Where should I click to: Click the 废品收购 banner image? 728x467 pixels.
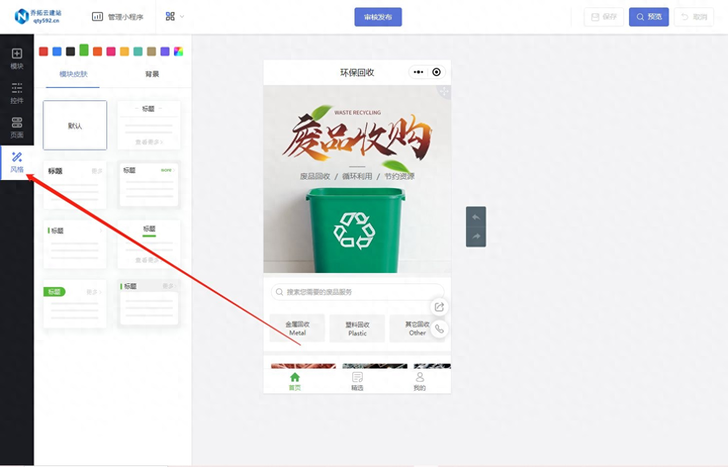(x=357, y=179)
